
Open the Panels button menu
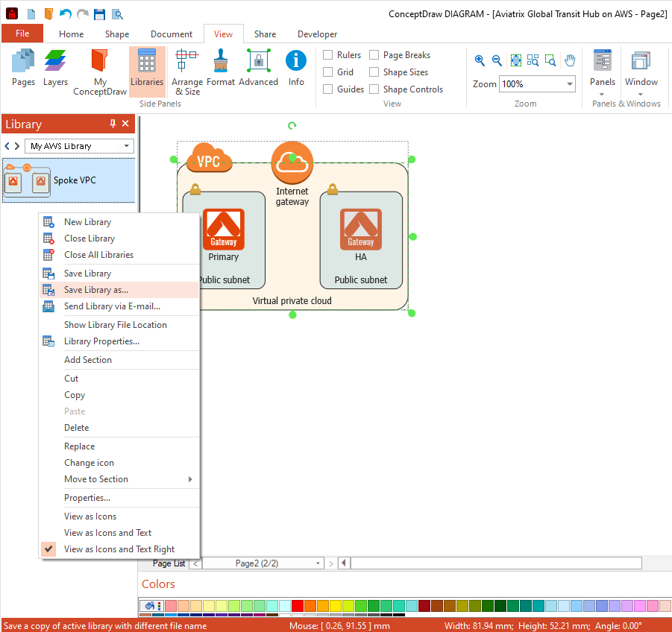[x=602, y=72]
